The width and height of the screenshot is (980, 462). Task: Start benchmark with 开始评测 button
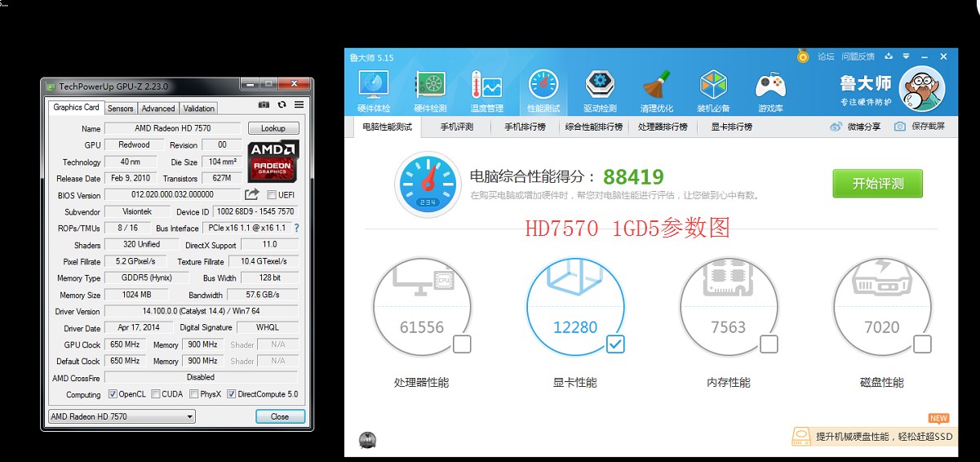coord(878,184)
